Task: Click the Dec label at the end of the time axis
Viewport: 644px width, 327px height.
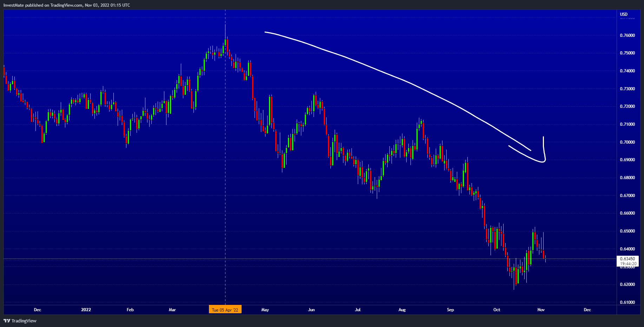Action: pyautogui.click(x=587, y=310)
